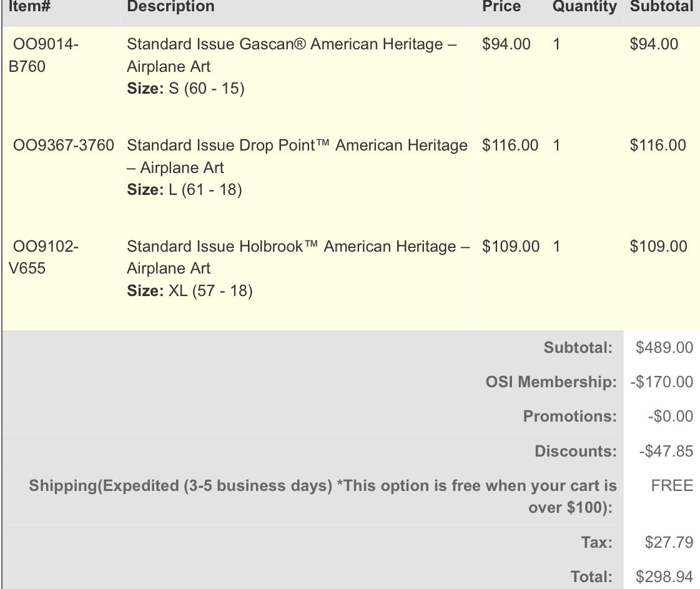Click the Quantity column header
Screen dimensions: 700x589
584,6
